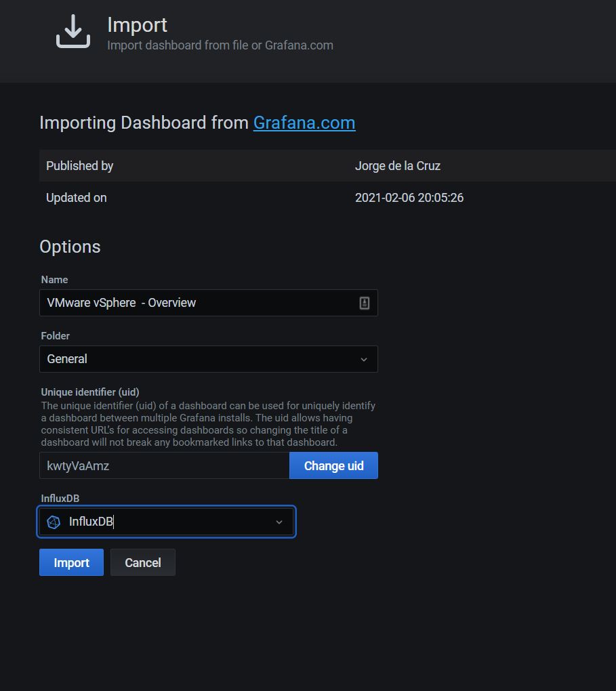Click the Import download arrow icon
The height and width of the screenshot is (691, 616).
73,31
